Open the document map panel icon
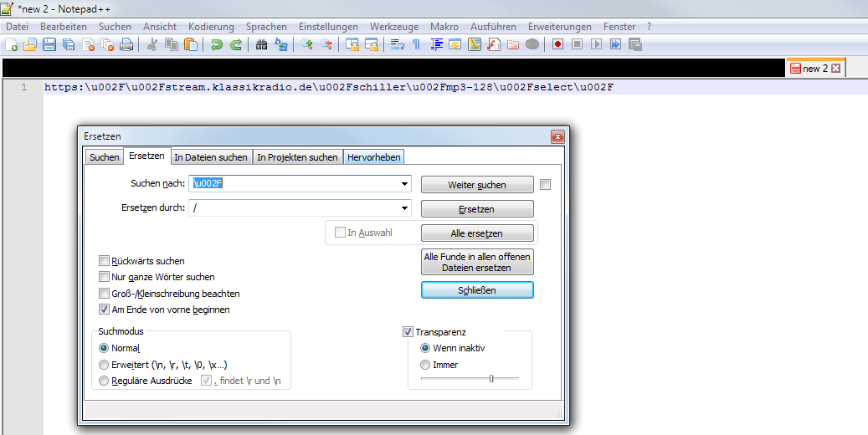 (x=475, y=45)
